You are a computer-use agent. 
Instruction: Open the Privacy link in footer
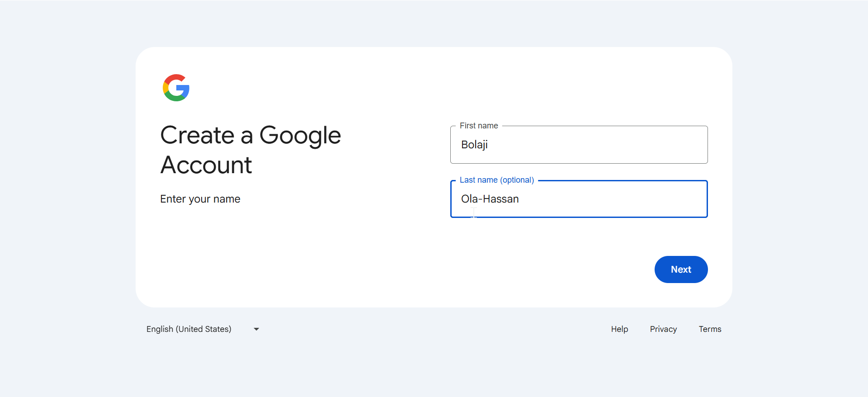pos(663,329)
